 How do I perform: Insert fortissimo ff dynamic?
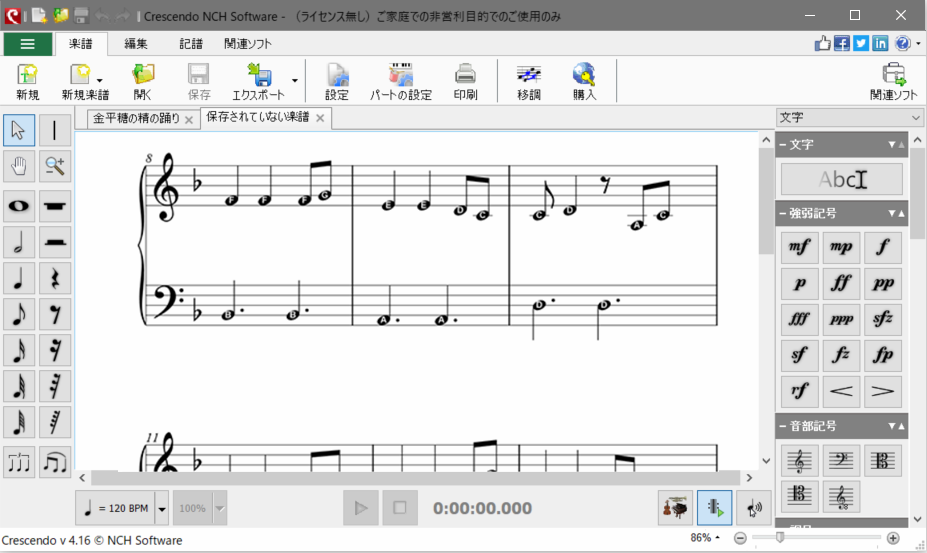pos(841,283)
